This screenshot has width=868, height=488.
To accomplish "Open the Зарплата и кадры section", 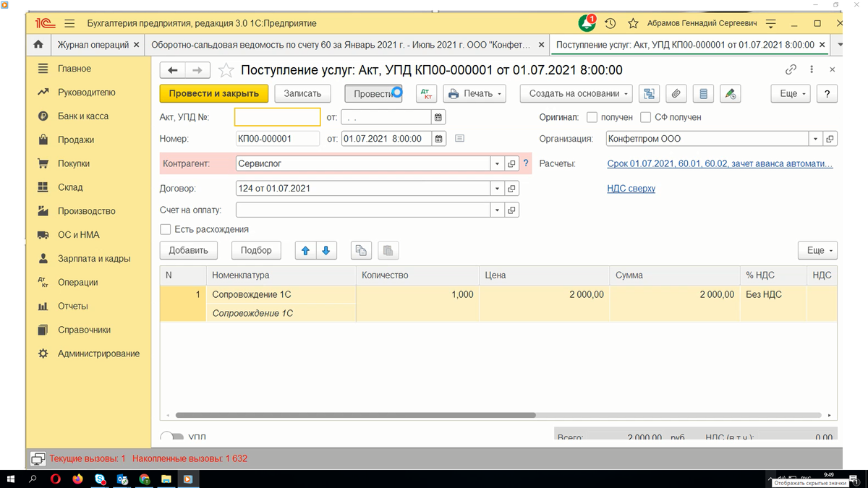I will [94, 259].
